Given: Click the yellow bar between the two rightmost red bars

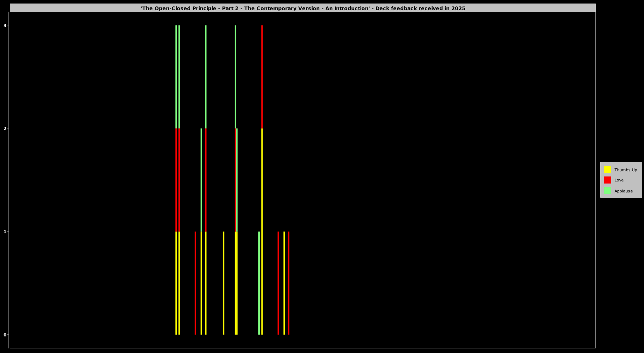Looking at the screenshot, I should click(x=284, y=282).
